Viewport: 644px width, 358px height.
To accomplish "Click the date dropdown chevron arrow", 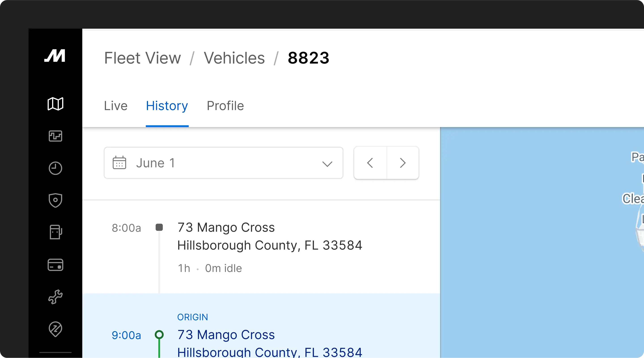I will 327,164.
